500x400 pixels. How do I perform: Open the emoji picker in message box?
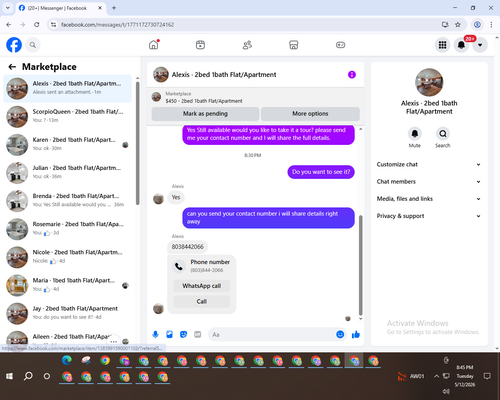(340, 334)
